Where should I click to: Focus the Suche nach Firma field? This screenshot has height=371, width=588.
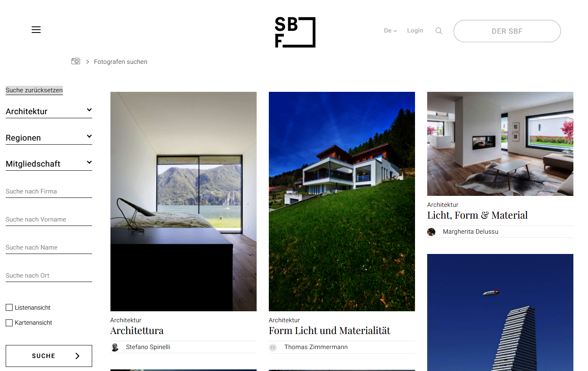pyautogui.click(x=49, y=191)
